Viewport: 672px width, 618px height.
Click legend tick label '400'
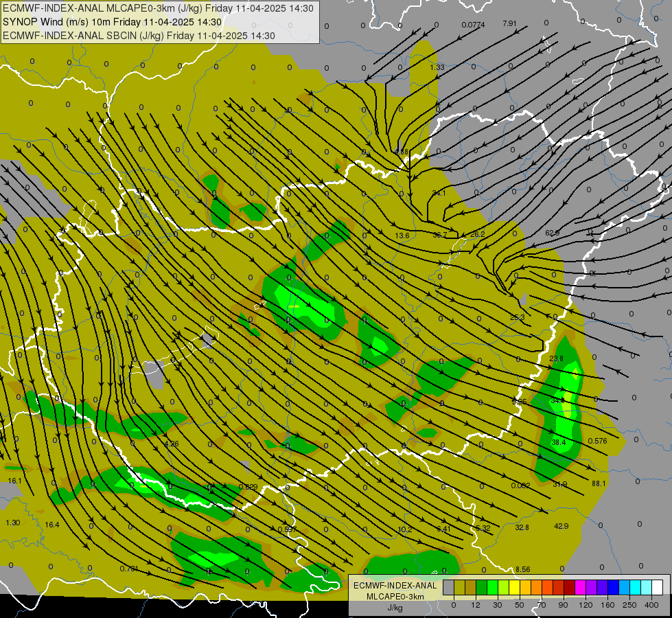coord(651,605)
